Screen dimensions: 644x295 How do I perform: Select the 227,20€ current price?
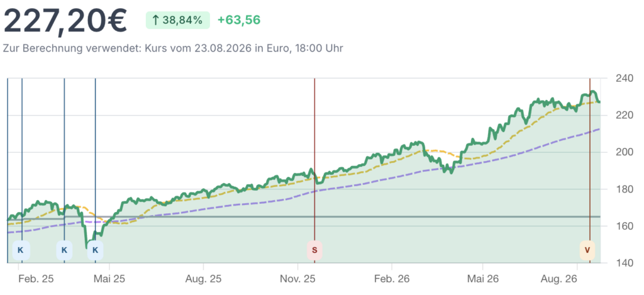point(65,21)
